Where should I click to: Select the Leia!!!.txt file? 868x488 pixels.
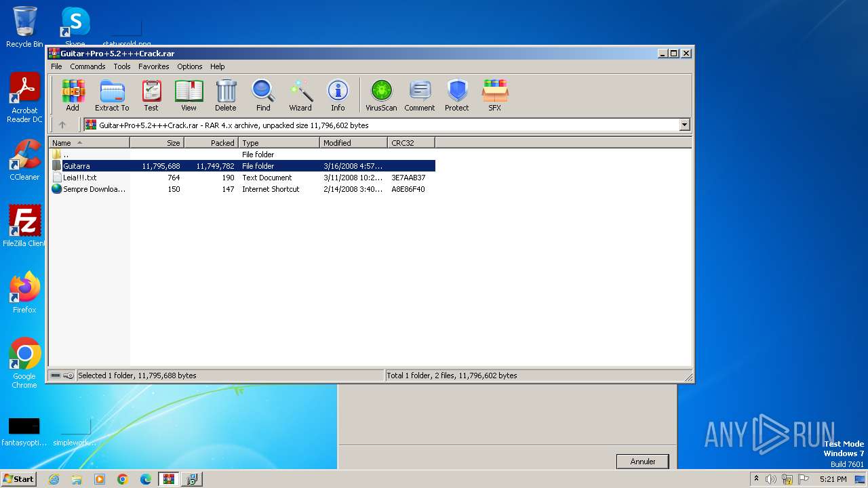(242, 178)
